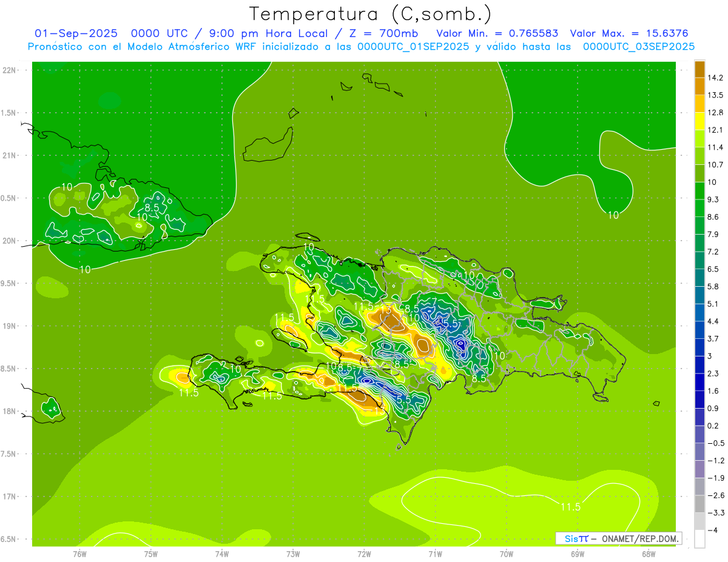Click the 73W longitude axis label
The height and width of the screenshot is (562, 728).
[293, 554]
